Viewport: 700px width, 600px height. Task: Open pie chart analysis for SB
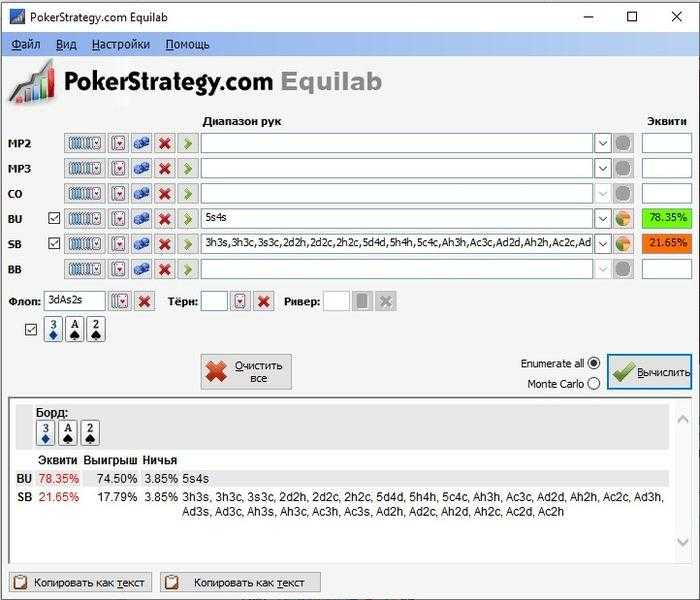[x=623, y=244]
